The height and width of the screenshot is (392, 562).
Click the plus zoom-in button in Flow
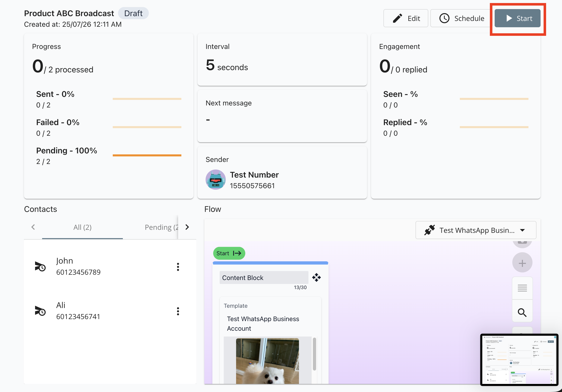click(x=522, y=263)
